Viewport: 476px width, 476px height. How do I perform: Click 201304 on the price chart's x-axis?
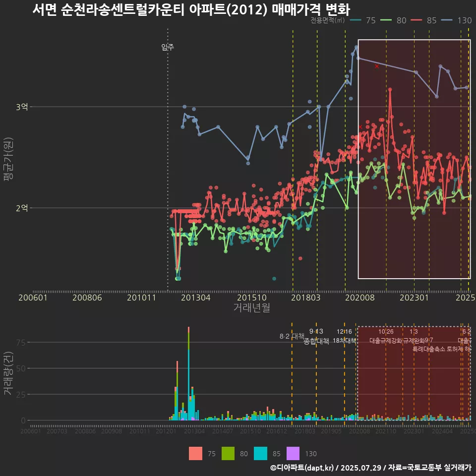[196, 297]
